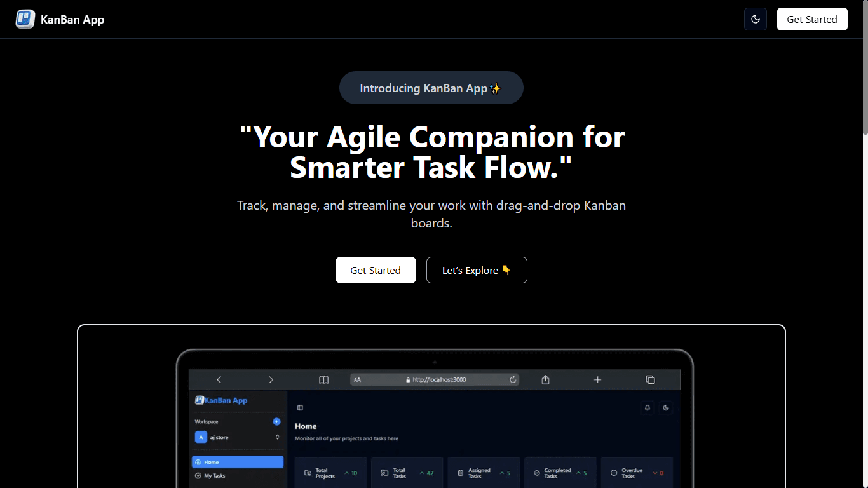Click the notification bell in the preview dashboard

[647, 407]
